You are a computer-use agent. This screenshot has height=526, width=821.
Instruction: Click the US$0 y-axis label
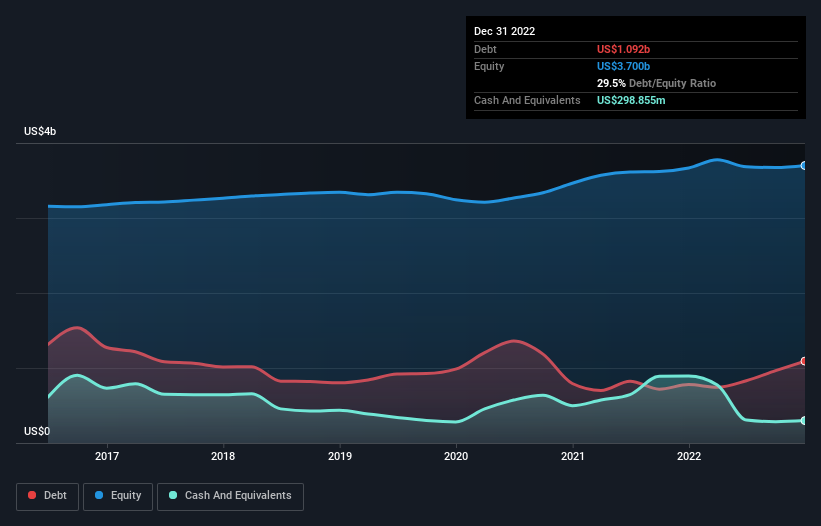pyautogui.click(x=37, y=431)
